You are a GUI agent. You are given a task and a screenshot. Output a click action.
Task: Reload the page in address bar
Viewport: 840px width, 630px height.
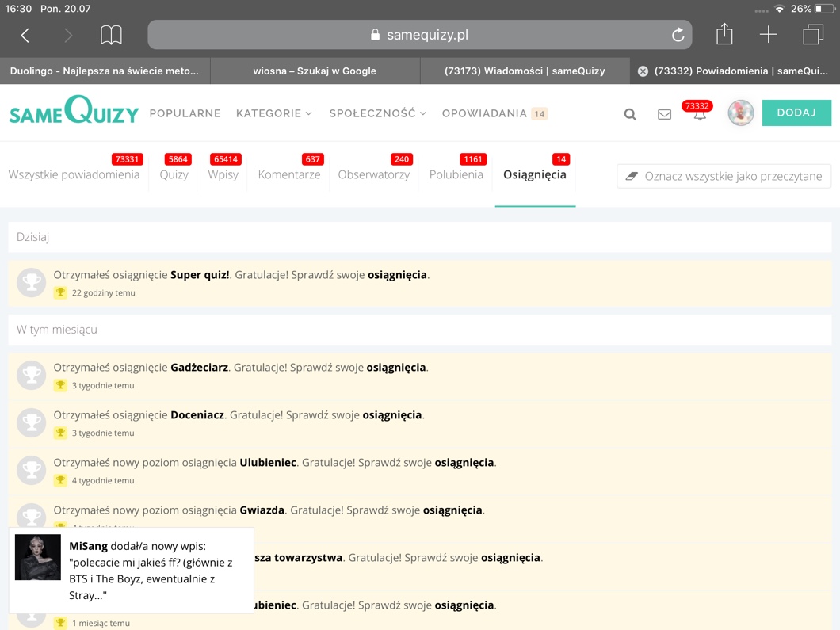pos(678,35)
